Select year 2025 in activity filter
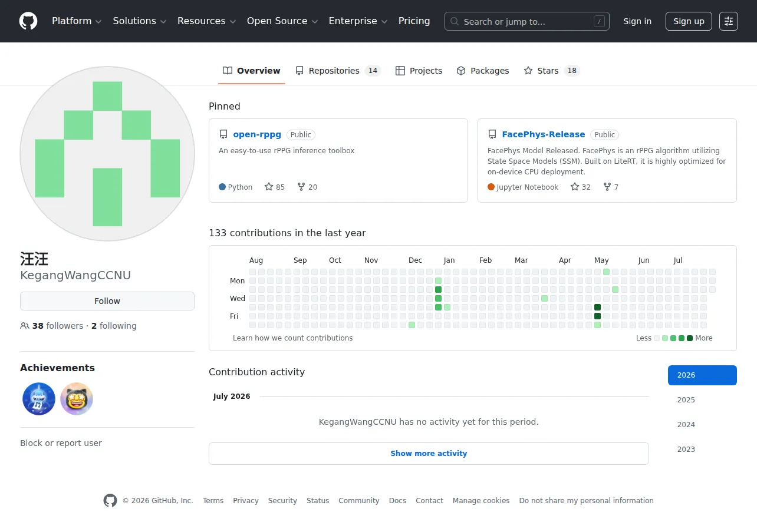This screenshot has width=757, height=532. coord(702,400)
